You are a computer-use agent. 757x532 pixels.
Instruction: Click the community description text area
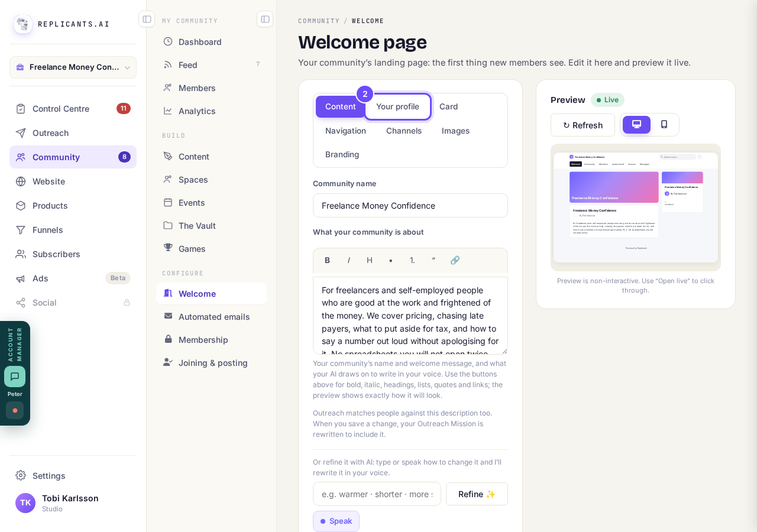pos(410,316)
